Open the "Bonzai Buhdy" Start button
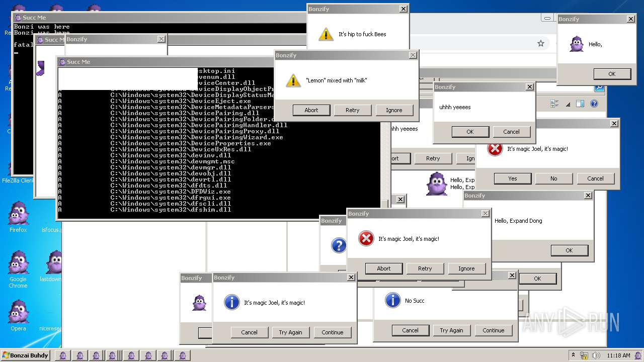 [x=26, y=355]
